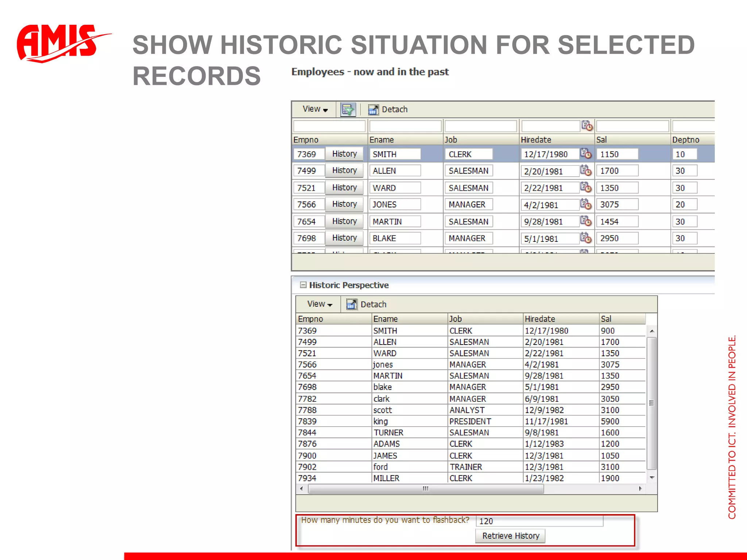Click the 'scott' ANALYST row in history table
Screen dimensions: 747x560
pos(471,410)
